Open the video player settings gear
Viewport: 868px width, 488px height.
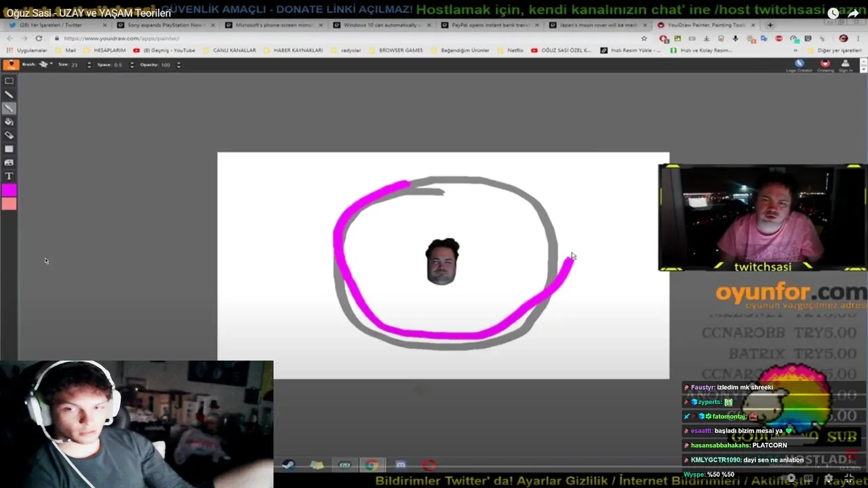tap(828, 478)
